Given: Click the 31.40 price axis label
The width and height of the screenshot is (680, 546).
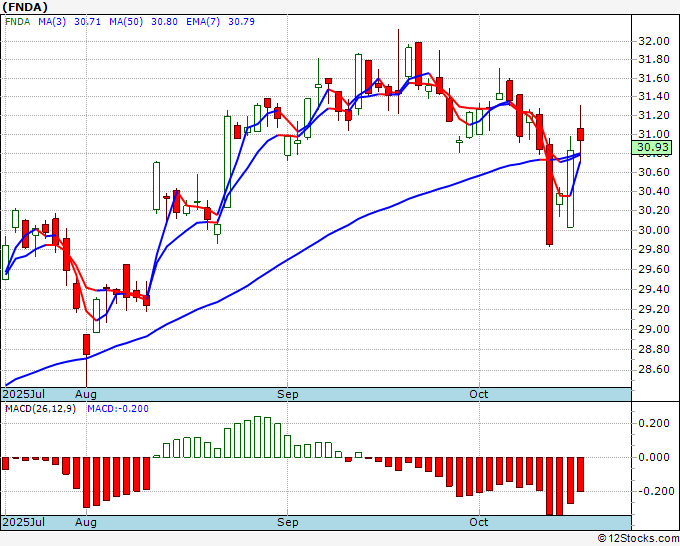Looking at the screenshot, I should [x=654, y=97].
